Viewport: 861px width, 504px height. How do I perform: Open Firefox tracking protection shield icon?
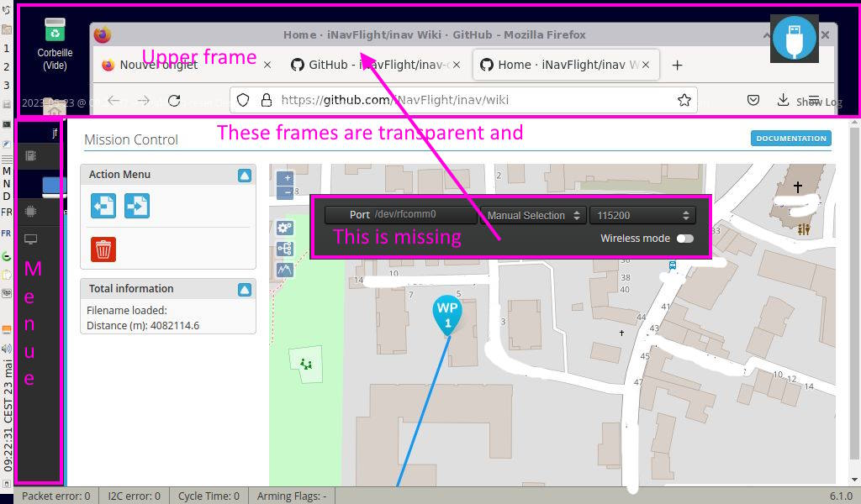[x=242, y=99]
